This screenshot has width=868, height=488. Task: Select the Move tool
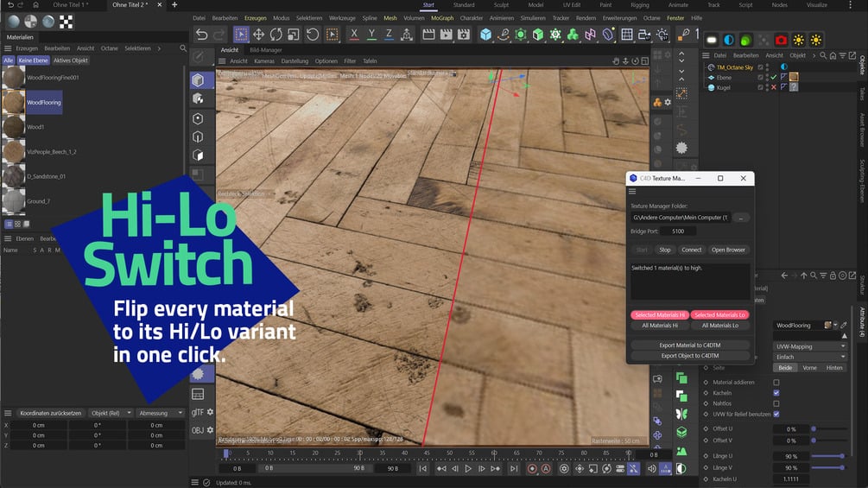[x=258, y=35]
